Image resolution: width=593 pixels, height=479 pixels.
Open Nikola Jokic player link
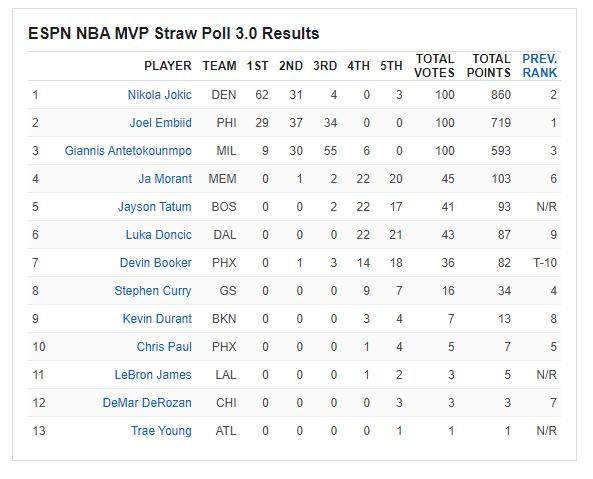point(160,95)
